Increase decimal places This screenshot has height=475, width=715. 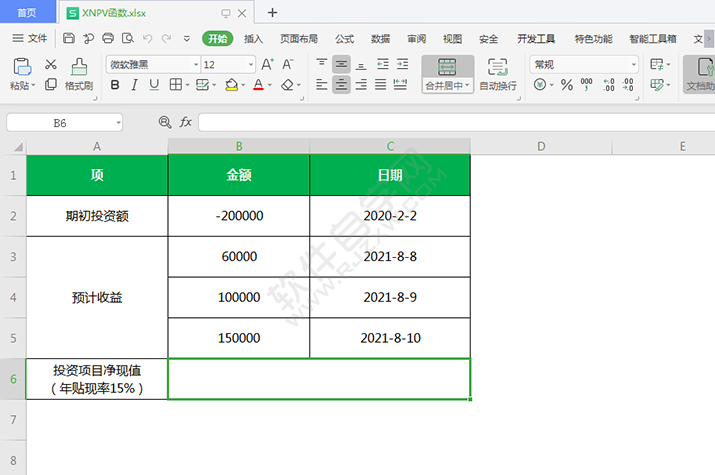(x=609, y=85)
